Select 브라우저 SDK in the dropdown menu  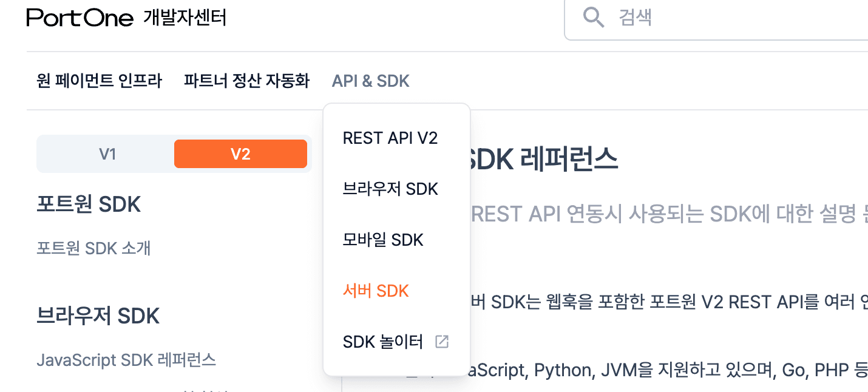click(x=390, y=189)
